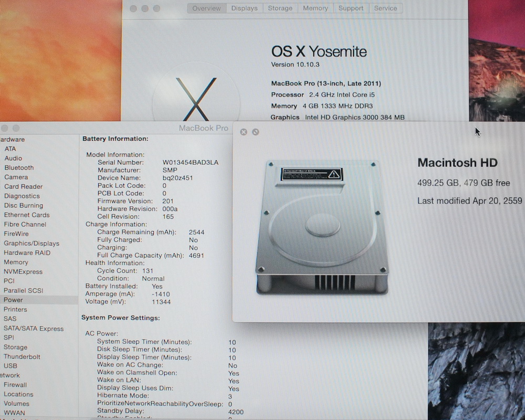Collapse the Hardware section header
Screen dimensions: 525x420
point(13,139)
